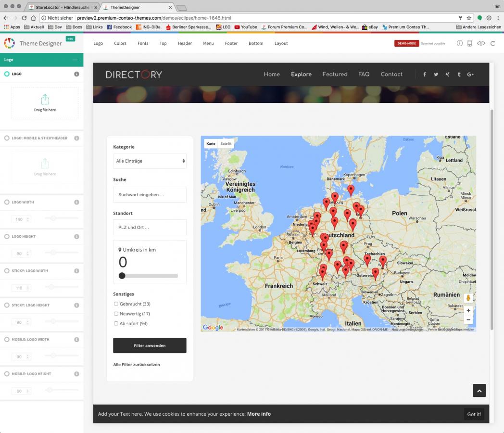This screenshot has width=504, height=433.
Task: Open the mobile preview icon in Theme Designer
Action: (x=470, y=43)
